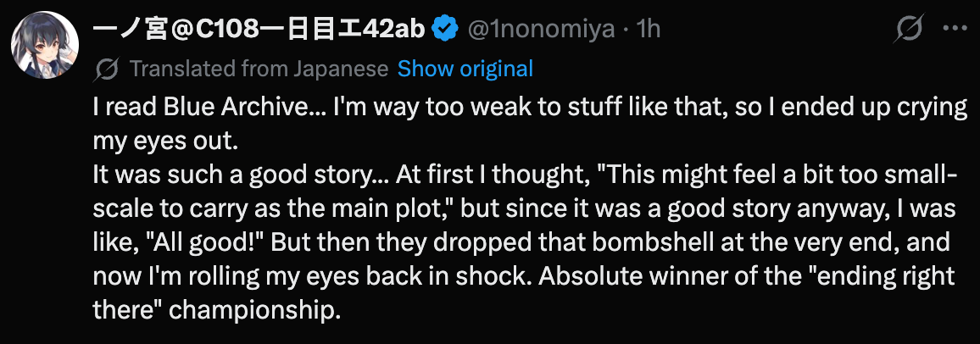Show original Japanese text
The image size is (980, 344).
465,69
